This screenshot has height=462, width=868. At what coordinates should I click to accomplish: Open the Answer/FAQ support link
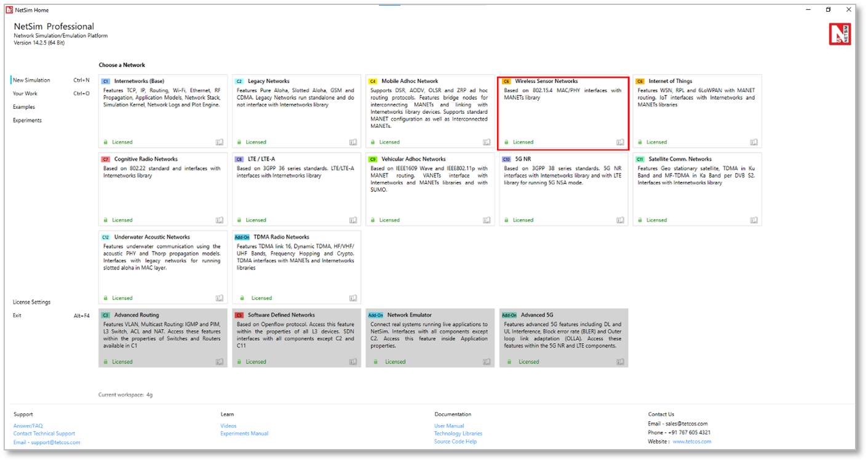coord(28,426)
